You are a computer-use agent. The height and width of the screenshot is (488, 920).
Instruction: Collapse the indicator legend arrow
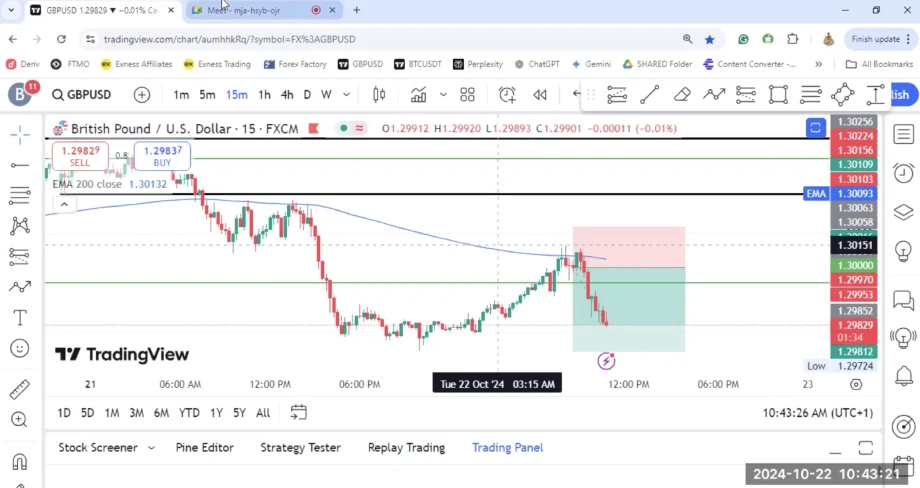point(64,204)
